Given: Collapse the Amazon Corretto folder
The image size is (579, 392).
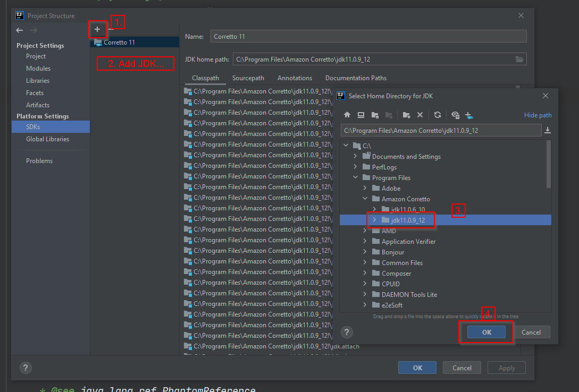Looking at the screenshot, I should 365,199.
